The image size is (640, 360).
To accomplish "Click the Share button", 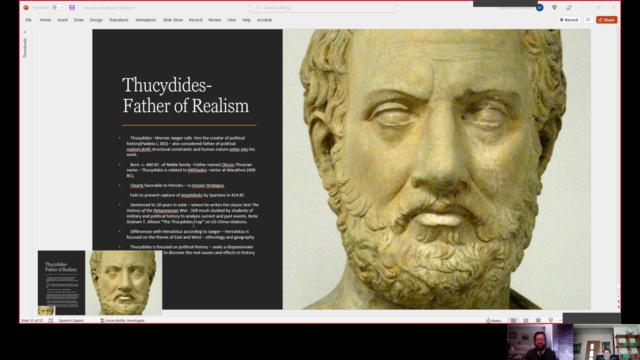I will tap(607, 20).
